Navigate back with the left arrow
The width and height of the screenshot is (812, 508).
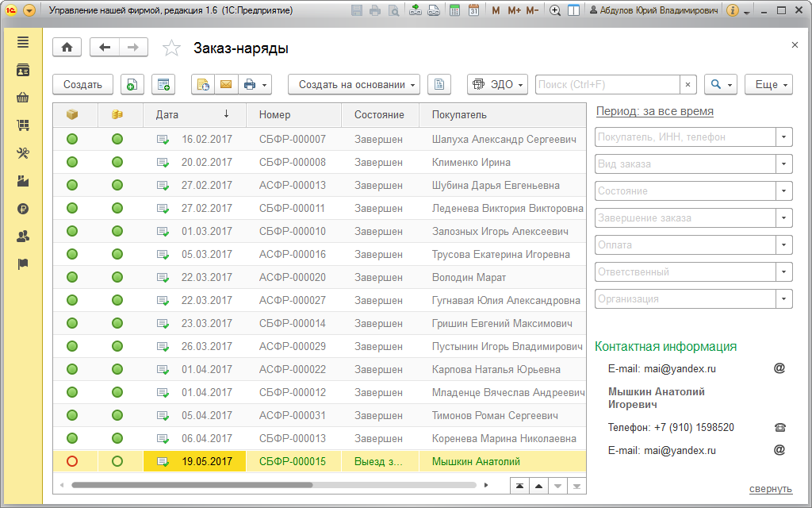point(105,48)
